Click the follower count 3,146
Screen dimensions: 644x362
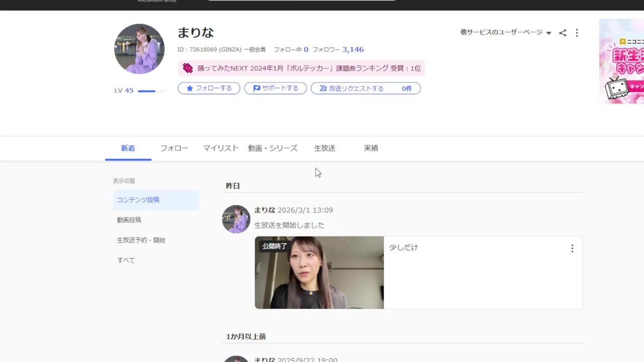point(353,49)
